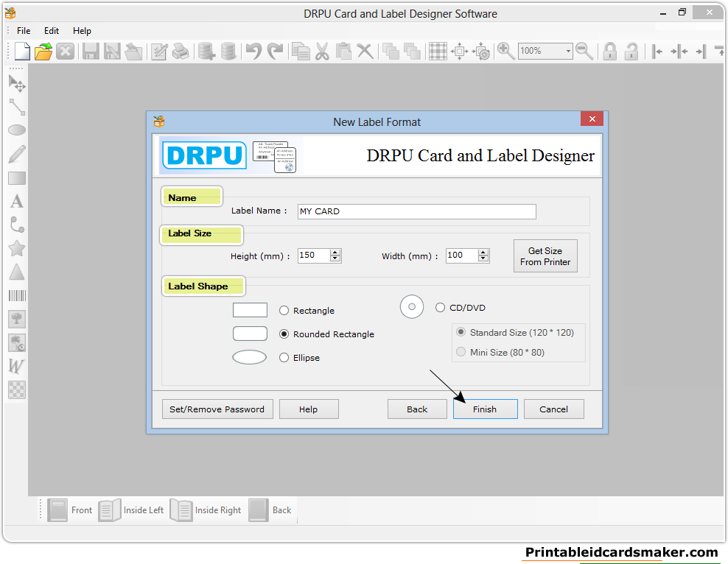Select the CD/DVD radio button
The height and width of the screenshot is (564, 728).
pos(440,308)
